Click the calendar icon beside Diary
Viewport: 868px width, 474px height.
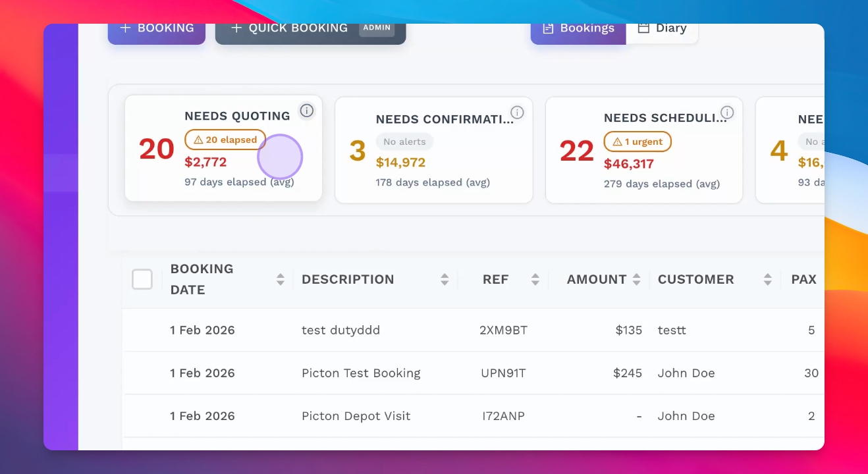[x=643, y=28]
